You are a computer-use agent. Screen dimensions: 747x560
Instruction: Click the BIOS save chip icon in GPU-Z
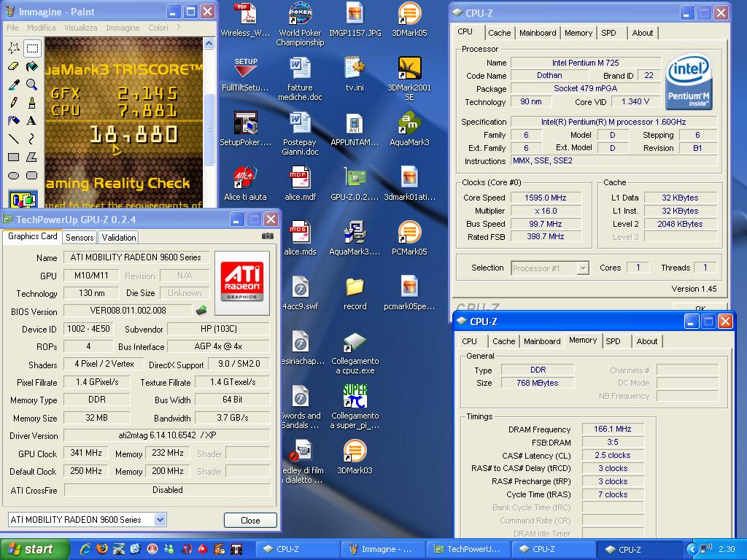pos(201,311)
